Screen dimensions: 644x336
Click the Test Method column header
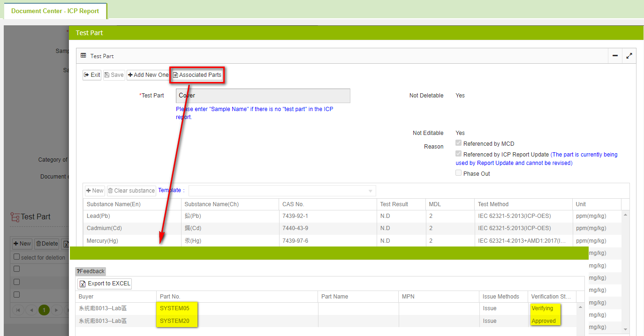tap(523, 204)
